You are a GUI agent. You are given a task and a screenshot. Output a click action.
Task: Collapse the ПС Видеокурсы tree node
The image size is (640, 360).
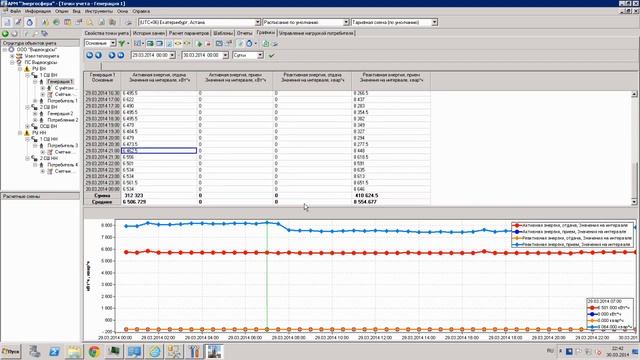point(12,62)
